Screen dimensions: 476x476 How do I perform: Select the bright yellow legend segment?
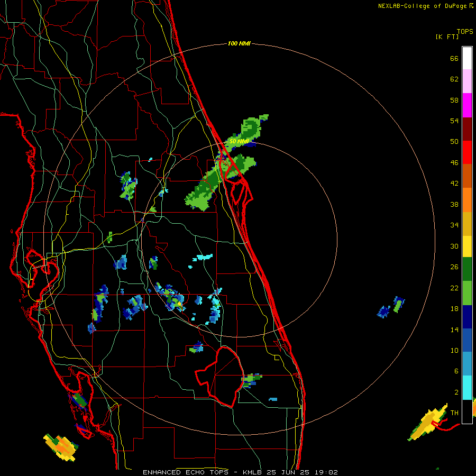point(467,246)
